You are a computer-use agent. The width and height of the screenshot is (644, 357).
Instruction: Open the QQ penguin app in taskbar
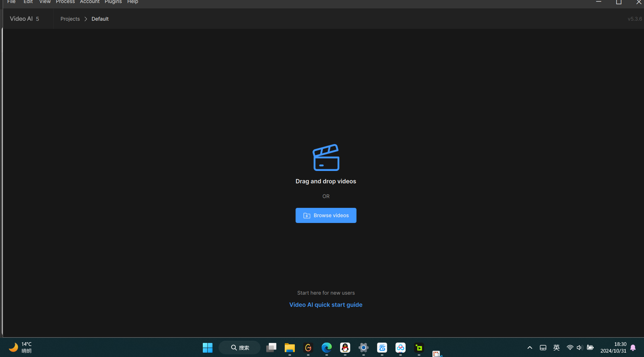345,348
